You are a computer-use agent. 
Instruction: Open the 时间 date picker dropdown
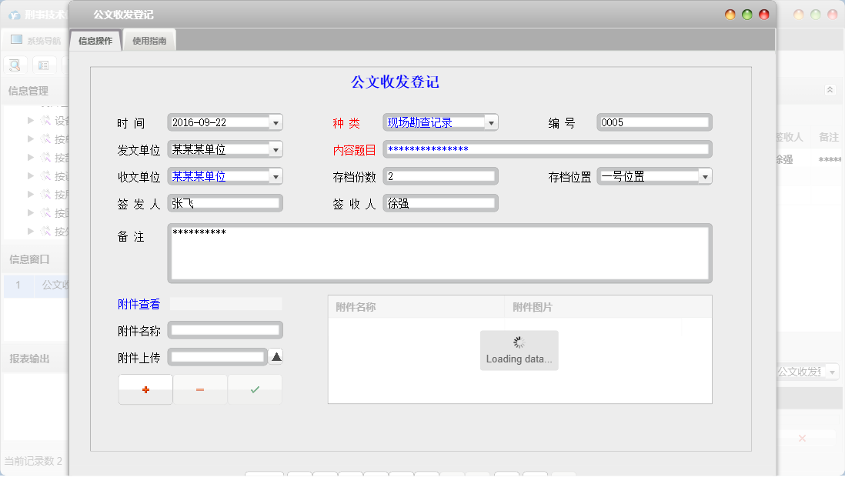coord(275,122)
